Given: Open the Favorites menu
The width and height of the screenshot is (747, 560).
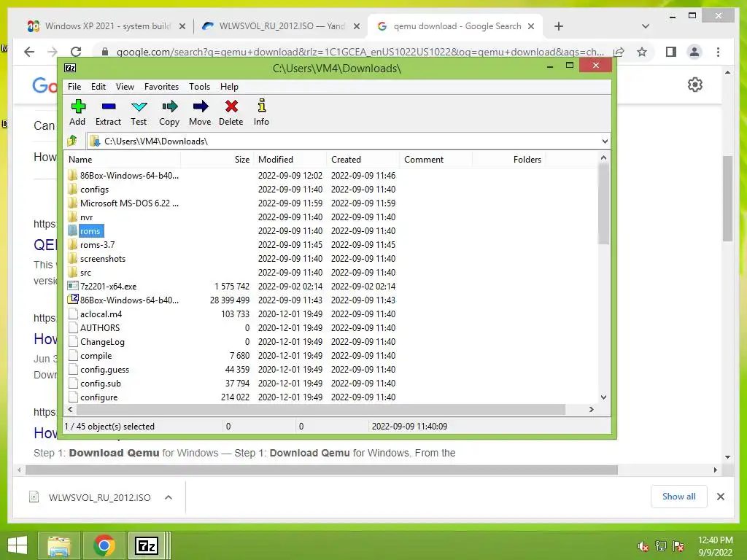Looking at the screenshot, I should pos(161,87).
